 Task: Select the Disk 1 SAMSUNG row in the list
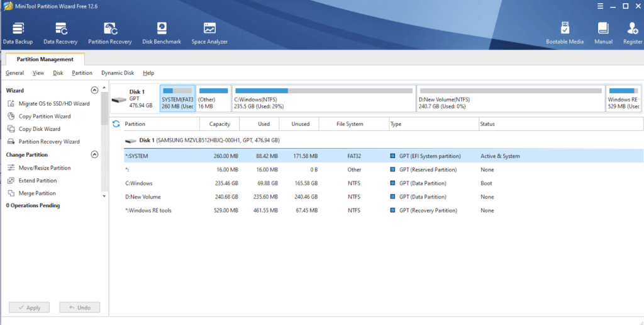click(x=384, y=140)
